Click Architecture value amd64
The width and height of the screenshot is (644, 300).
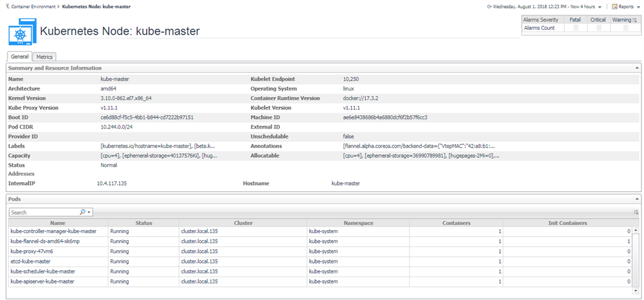109,88
